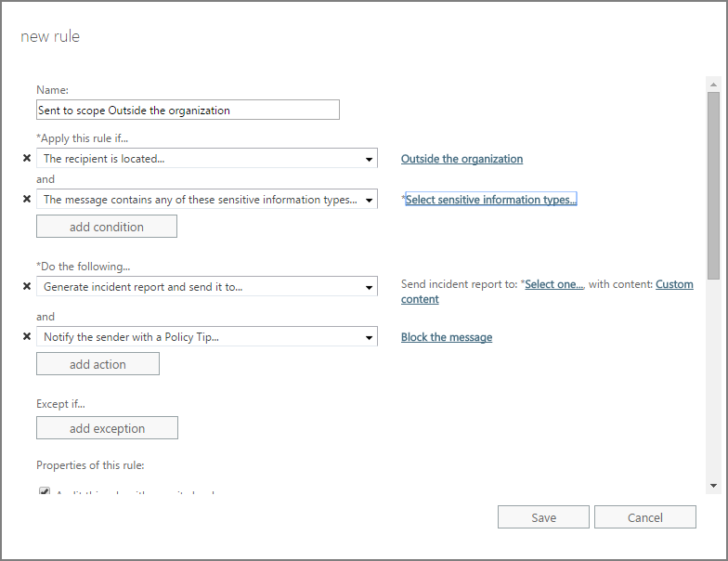
Task: Open the 'Outside the organization' link
Action: [462, 159]
